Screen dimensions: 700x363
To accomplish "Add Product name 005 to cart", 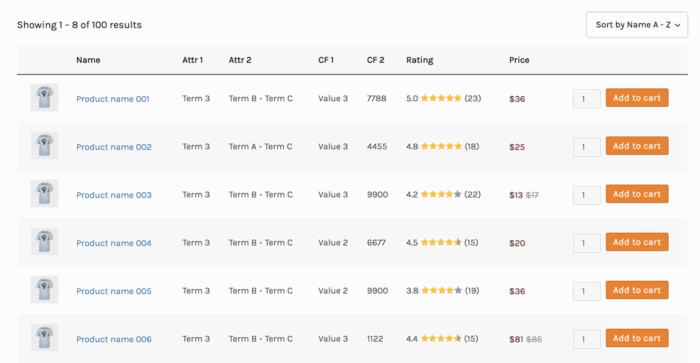I will [x=637, y=290].
